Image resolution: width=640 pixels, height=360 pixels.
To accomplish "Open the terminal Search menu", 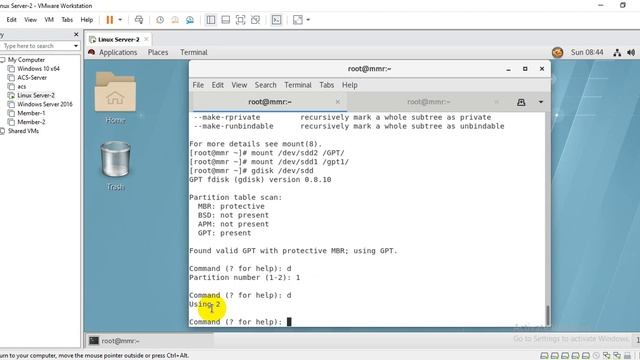I will click(265, 85).
